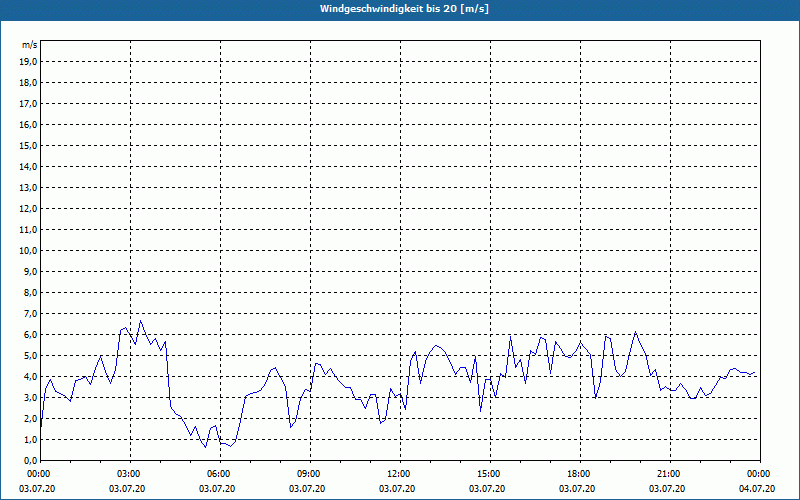Click the chart title 'Windgeschwindigkeit bis 20 [m/s]'

coord(404,9)
